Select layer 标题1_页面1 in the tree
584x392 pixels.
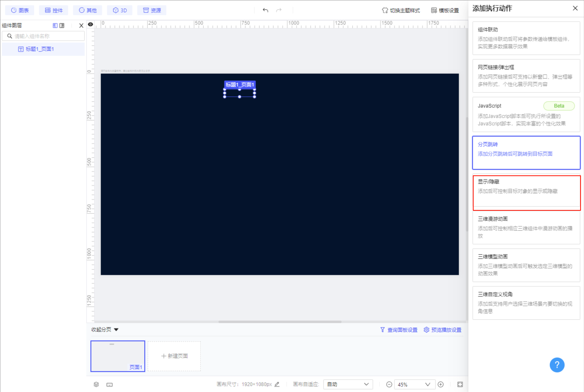point(43,49)
